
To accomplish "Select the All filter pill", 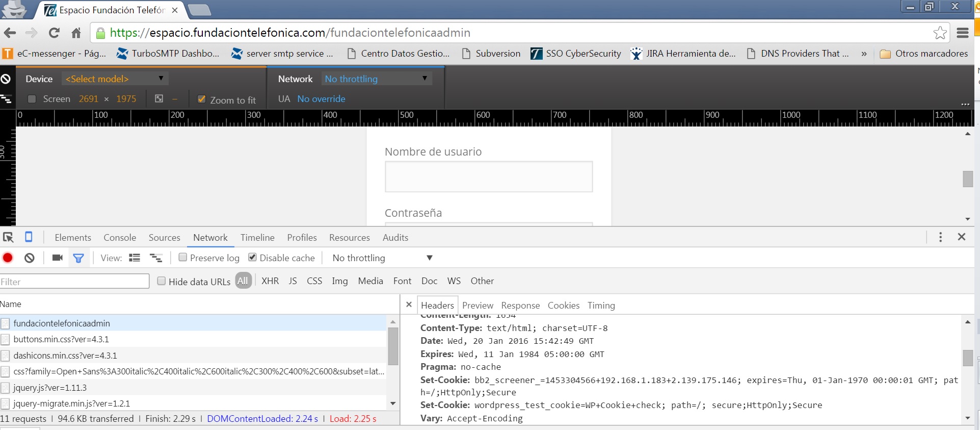I will [x=243, y=281].
